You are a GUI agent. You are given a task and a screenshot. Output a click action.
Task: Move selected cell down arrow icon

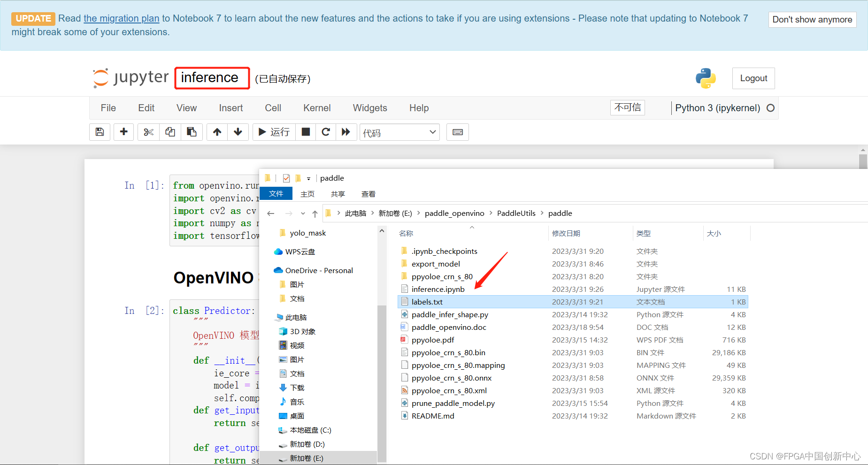point(238,132)
